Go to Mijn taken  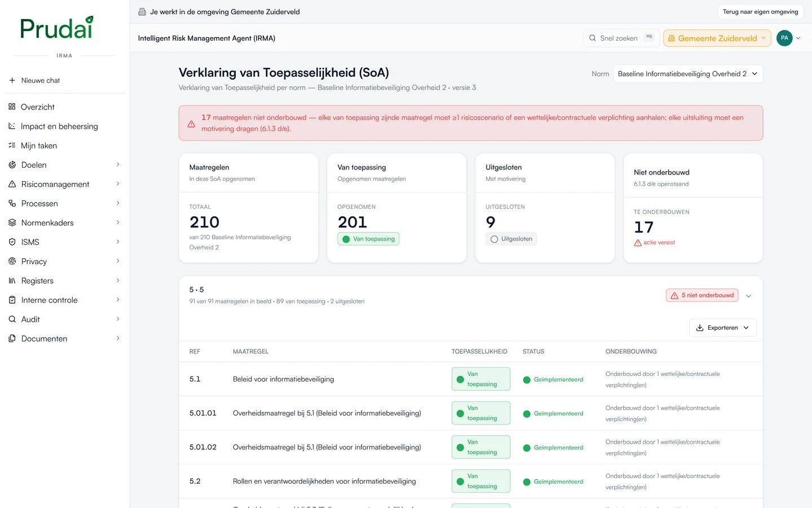tap(64, 145)
